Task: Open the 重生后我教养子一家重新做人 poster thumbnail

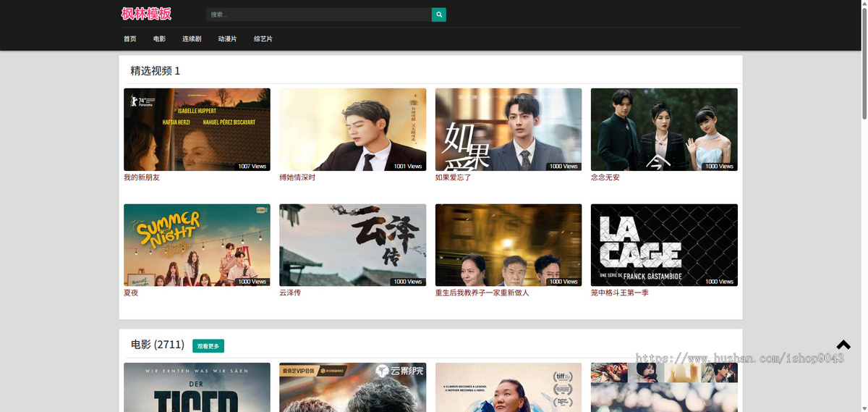Action: [x=509, y=245]
